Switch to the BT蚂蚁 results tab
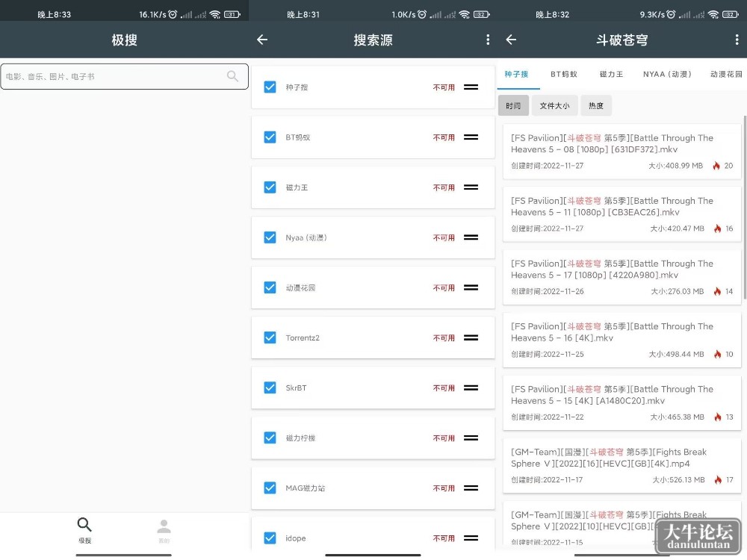This screenshot has width=747, height=560. (564, 74)
